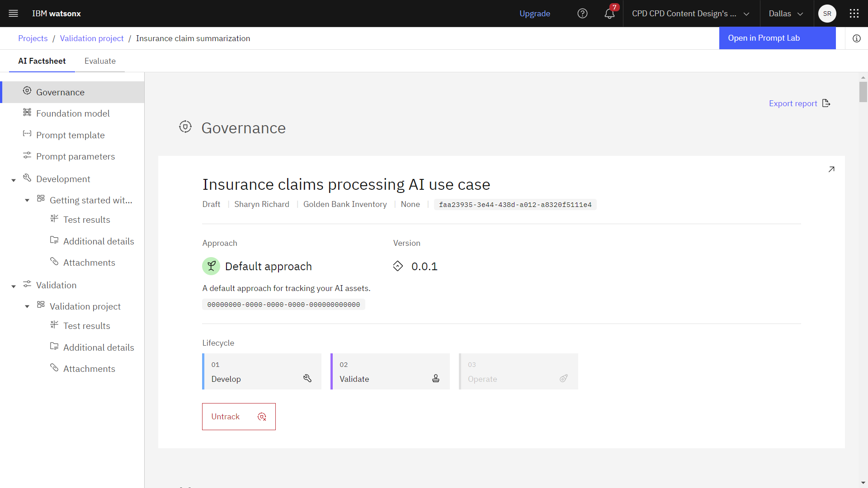Viewport: 868px width, 488px height.
Task: Select Prompt parameters in the sidebar
Action: [x=72, y=156]
